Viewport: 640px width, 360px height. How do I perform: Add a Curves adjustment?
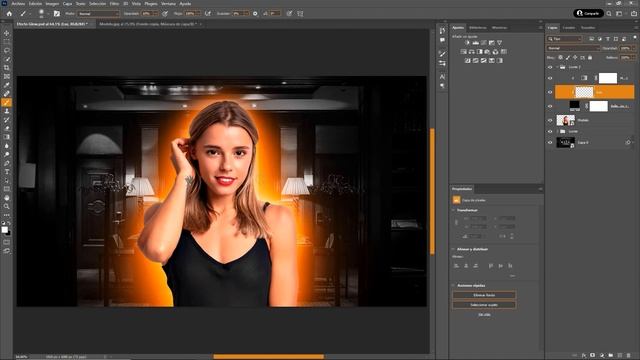(484, 42)
